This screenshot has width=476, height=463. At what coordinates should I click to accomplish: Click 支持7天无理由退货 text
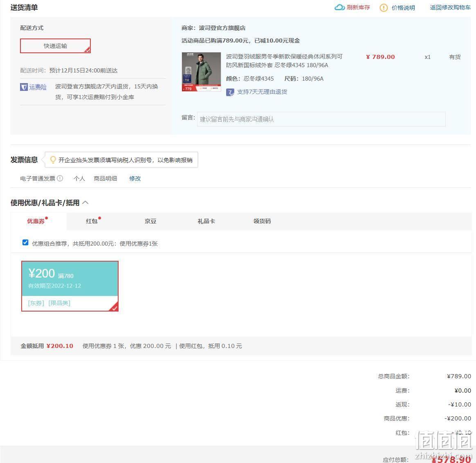click(x=262, y=92)
